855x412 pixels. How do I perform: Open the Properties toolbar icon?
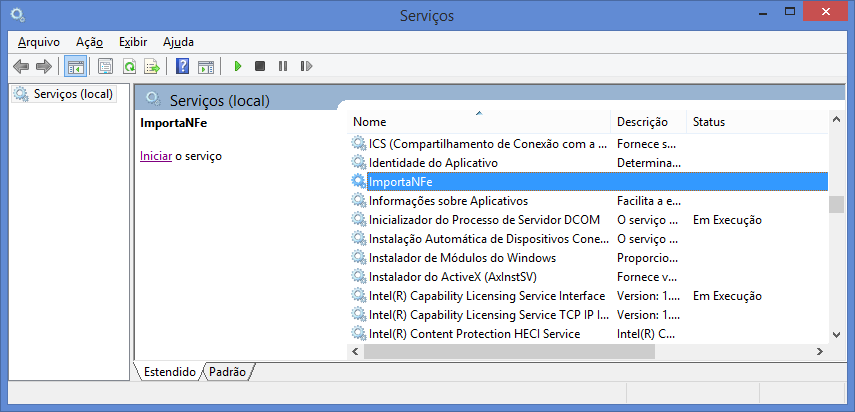coord(105,67)
